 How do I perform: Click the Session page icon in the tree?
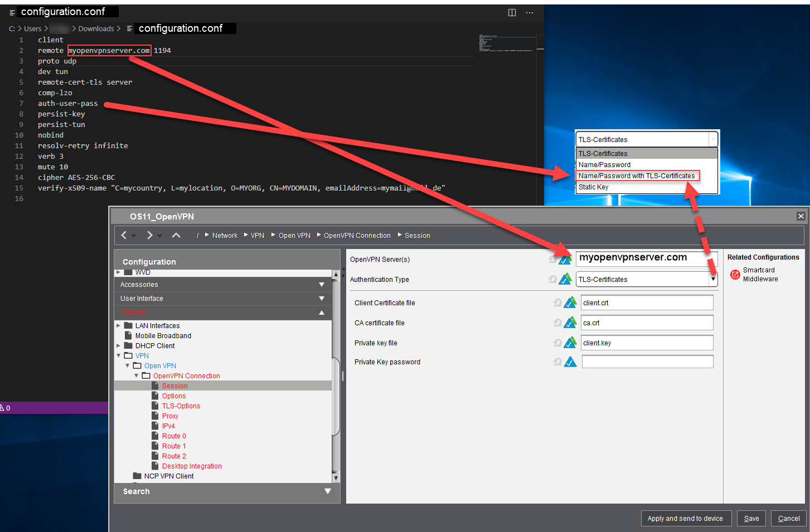(x=156, y=385)
